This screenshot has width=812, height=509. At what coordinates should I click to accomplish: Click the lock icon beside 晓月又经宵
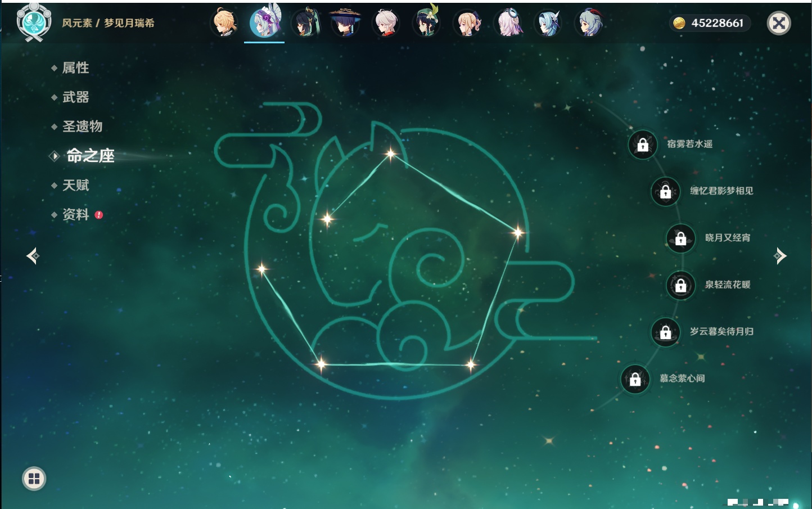click(680, 238)
